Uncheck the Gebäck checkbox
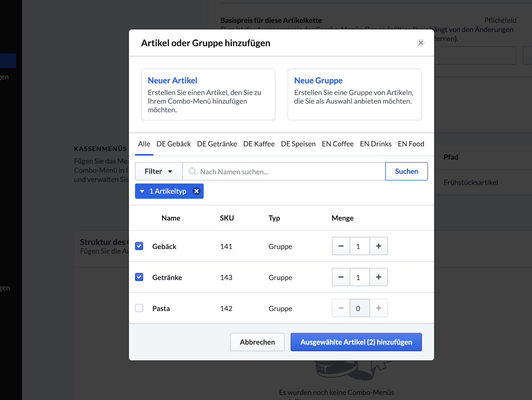 pos(139,246)
